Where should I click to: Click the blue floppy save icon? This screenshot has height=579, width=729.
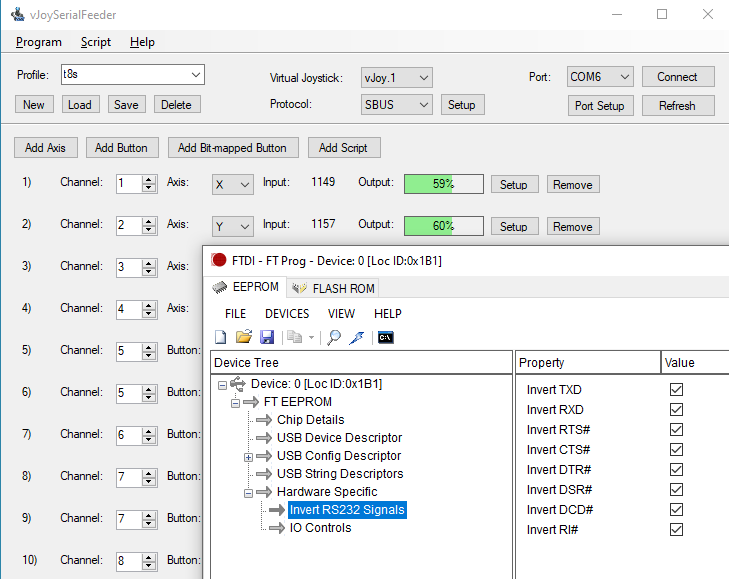click(x=267, y=337)
